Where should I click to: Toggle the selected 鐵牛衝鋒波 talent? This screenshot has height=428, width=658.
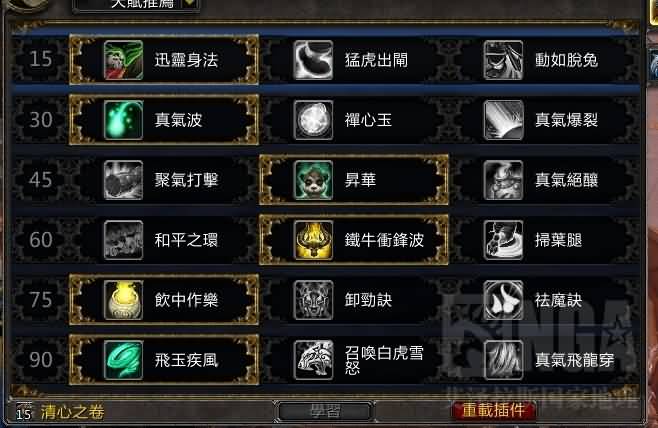[354, 240]
